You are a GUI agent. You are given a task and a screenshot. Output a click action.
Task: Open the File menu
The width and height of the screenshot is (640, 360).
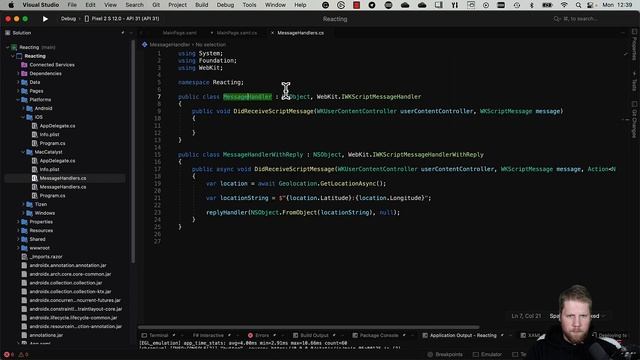72,5
